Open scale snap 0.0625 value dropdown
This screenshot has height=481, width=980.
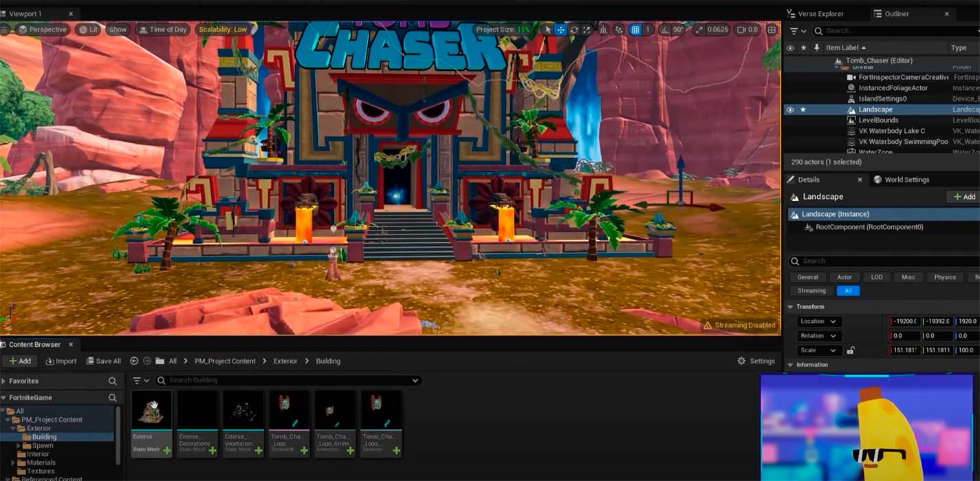click(717, 30)
